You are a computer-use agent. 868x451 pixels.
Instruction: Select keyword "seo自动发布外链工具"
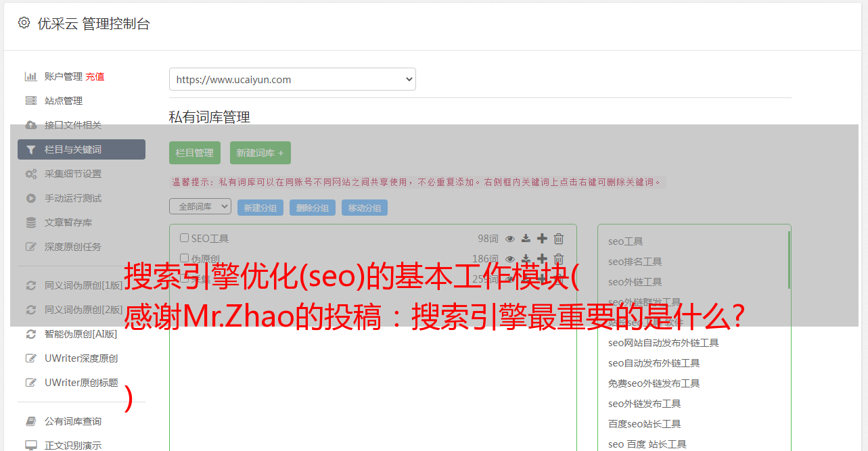coord(654,363)
